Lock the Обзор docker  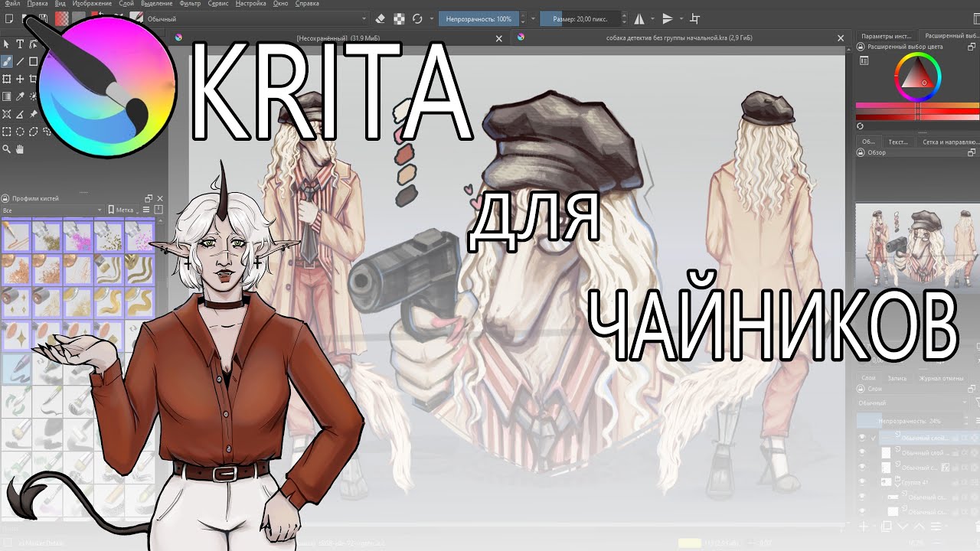[x=861, y=152]
